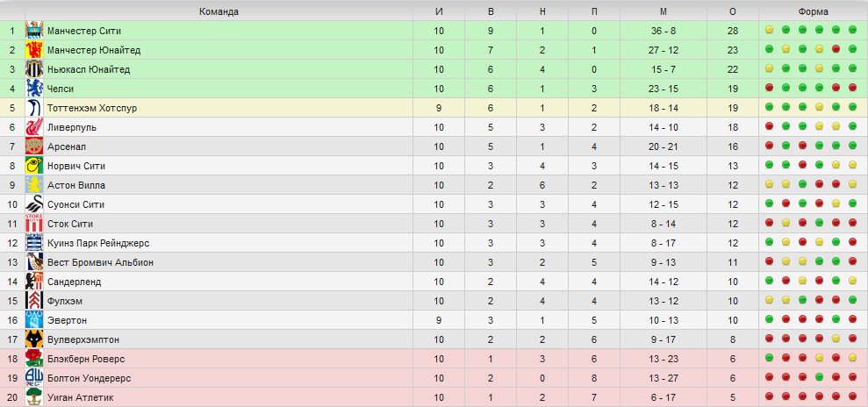
Task: Click the 36 - 8 goals cell
Action: pos(664,31)
